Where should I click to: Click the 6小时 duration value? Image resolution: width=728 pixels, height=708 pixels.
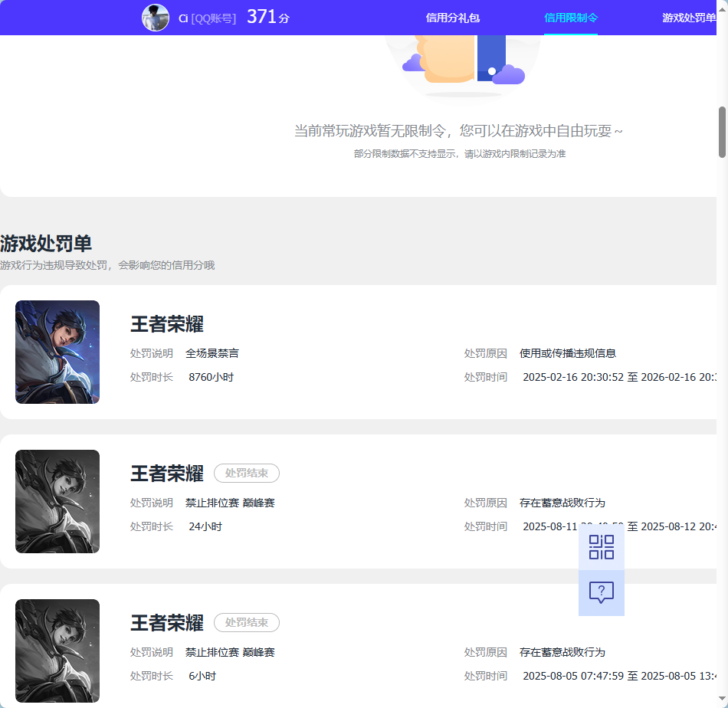(202, 676)
